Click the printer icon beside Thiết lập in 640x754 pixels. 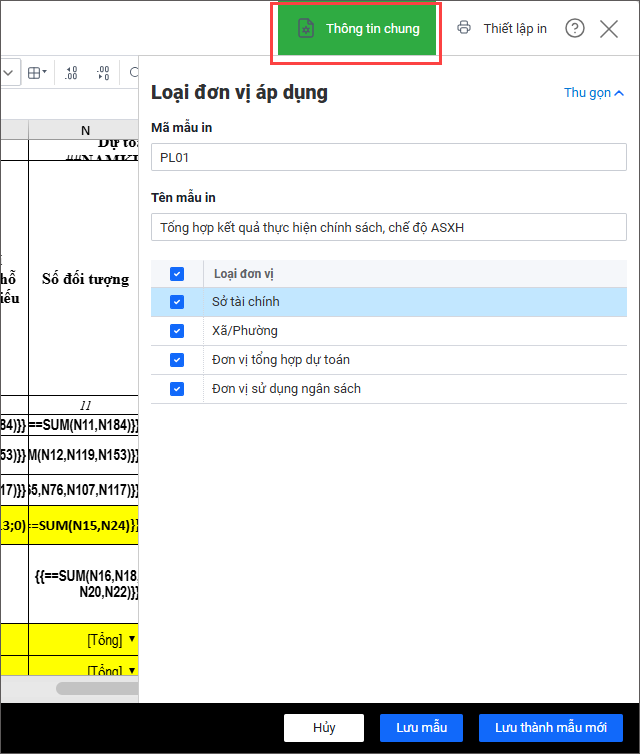(464, 28)
